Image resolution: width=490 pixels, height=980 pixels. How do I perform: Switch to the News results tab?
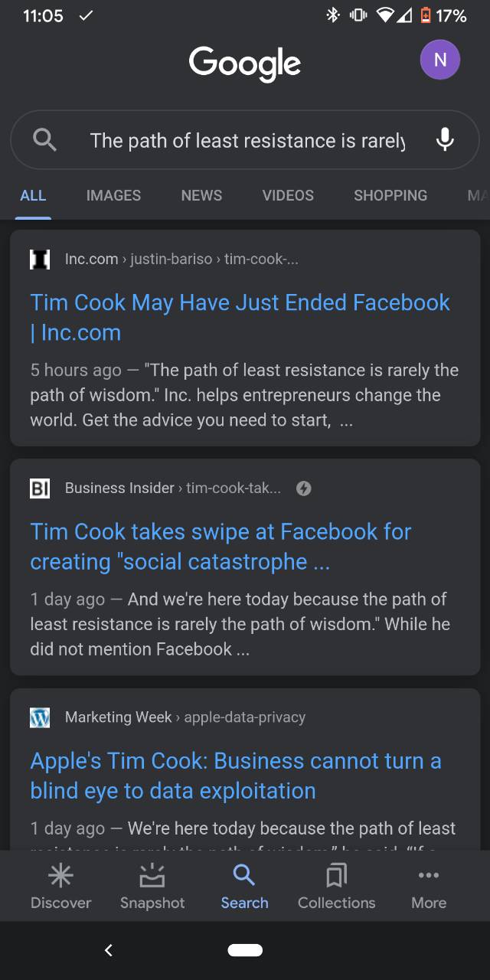click(201, 195)
